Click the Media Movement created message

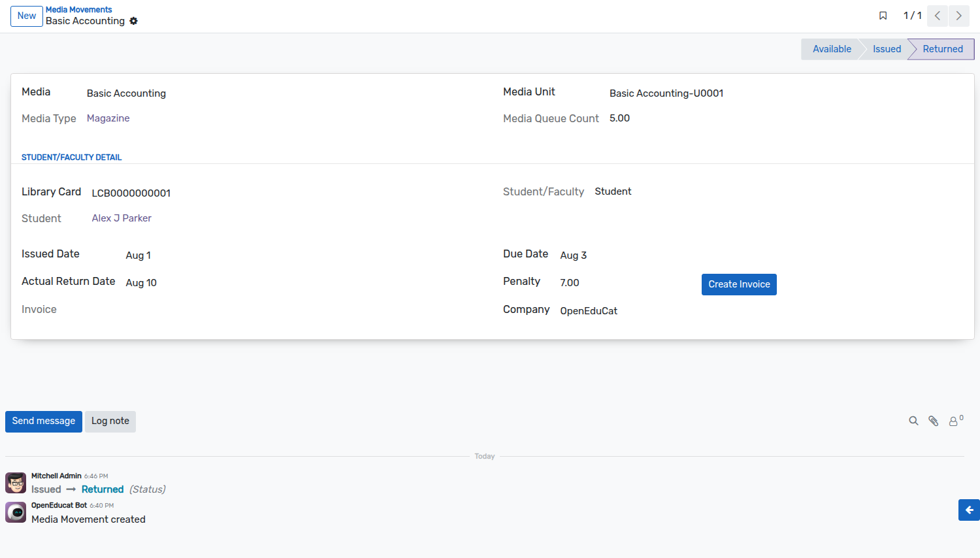tap(88, 519)
